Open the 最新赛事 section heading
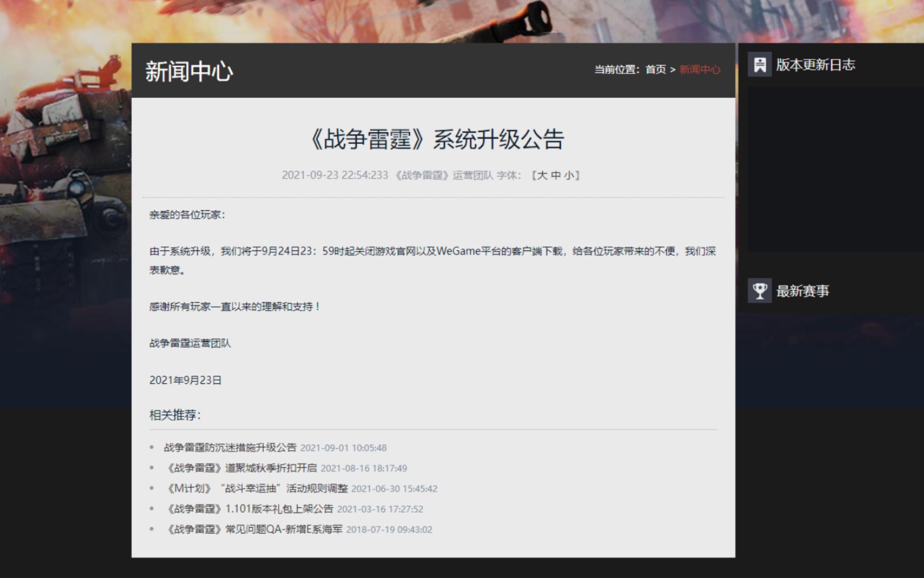 pos(803,291)
